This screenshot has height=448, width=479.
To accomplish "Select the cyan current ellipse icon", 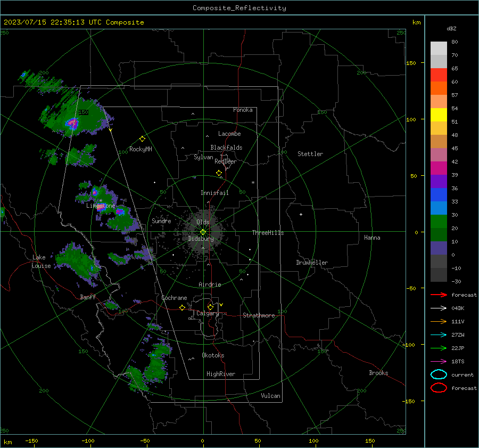I will 439,374.
